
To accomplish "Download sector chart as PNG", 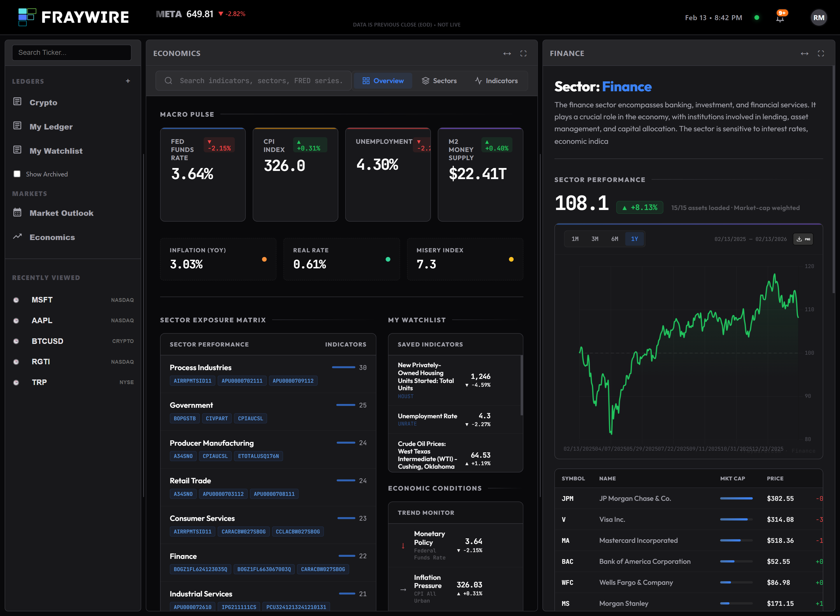I will (x=803, y=239).
